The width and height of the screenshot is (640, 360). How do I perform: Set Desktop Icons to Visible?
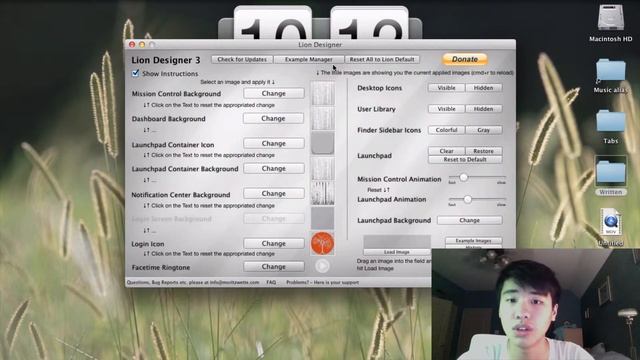[446, 88]
